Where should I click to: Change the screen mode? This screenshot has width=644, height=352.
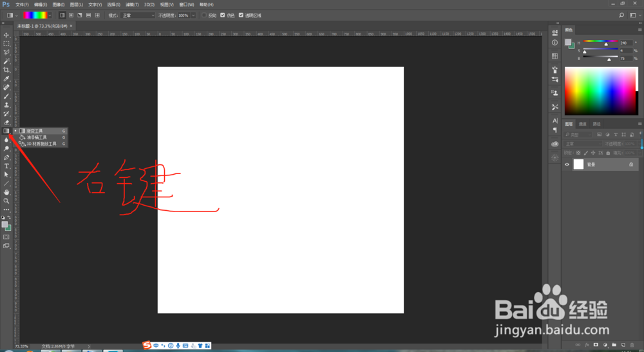[x=6, y=246]
